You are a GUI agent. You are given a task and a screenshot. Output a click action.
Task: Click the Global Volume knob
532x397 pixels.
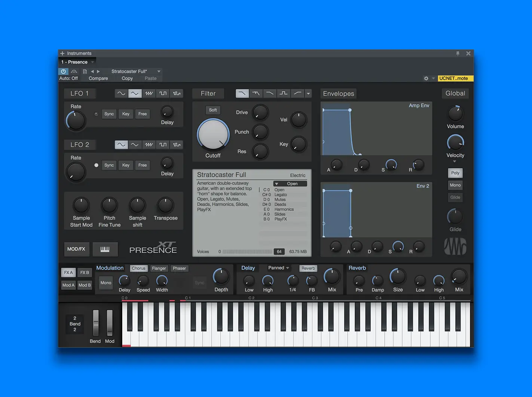coord(455,113)
